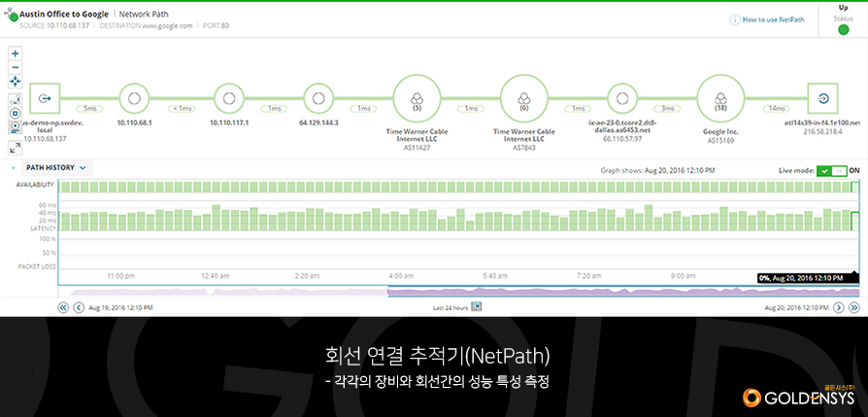Select the destination node 216.58.218.4

[x=822, y=98]
